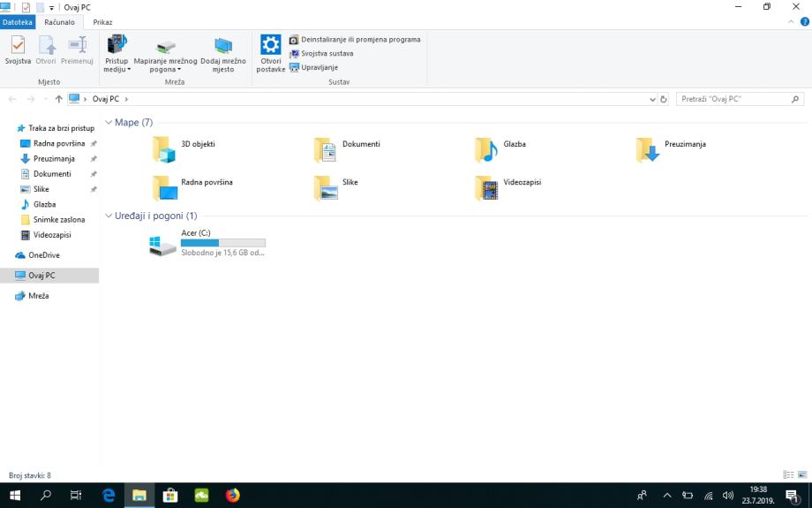Switch to details view in status bar
Screen dimensions: 812x508
point(787,474)
